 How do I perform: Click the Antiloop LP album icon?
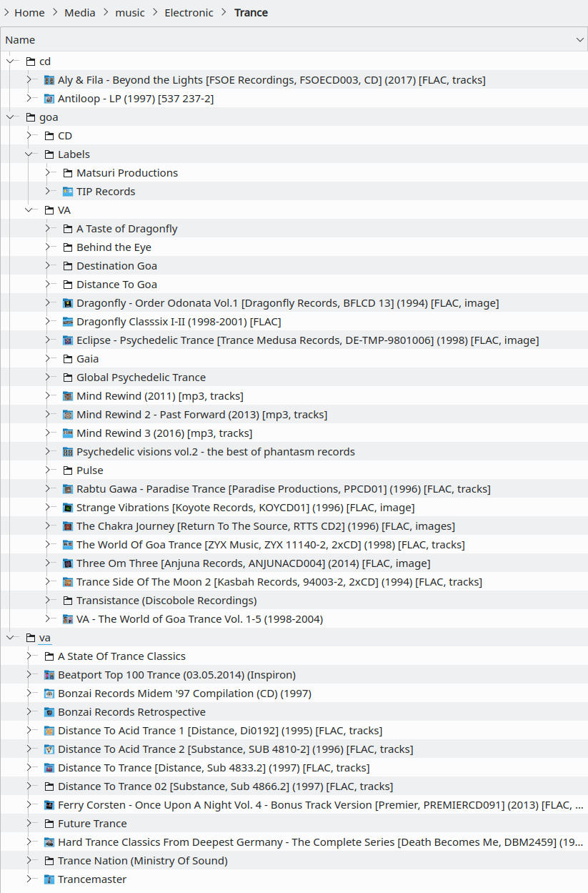tap(49, 99)
